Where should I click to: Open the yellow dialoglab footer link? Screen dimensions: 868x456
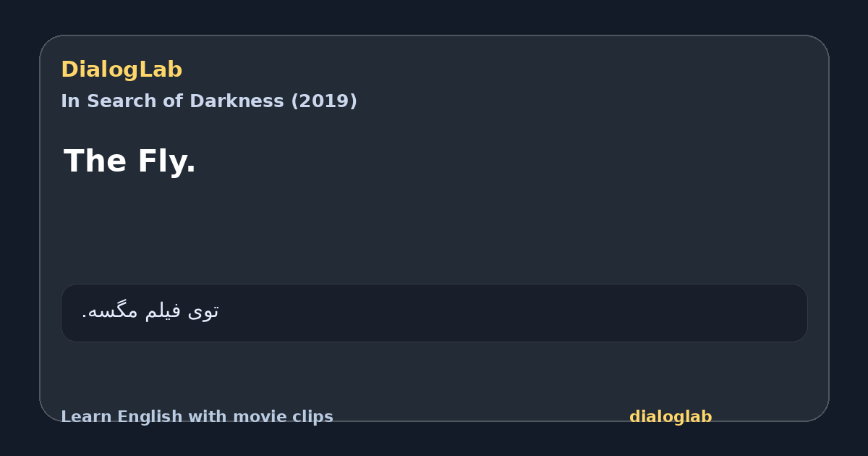tap(671, 417)
